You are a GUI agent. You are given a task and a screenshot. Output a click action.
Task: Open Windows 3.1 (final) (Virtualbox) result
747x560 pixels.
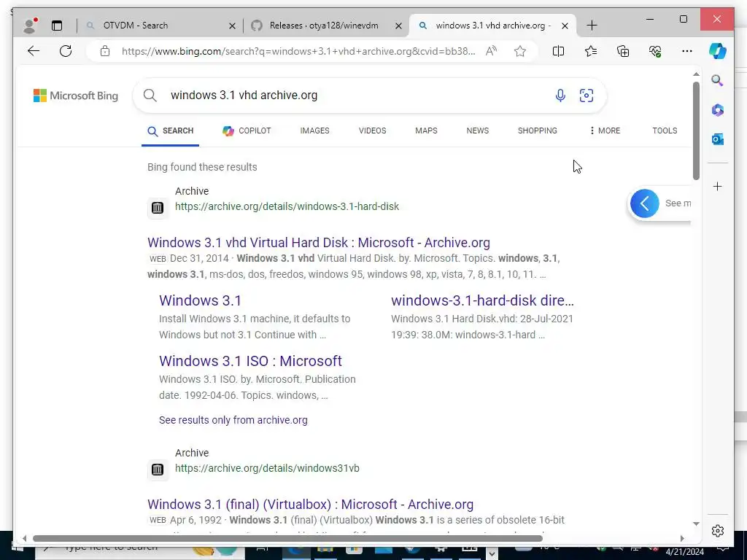point(311,505)
